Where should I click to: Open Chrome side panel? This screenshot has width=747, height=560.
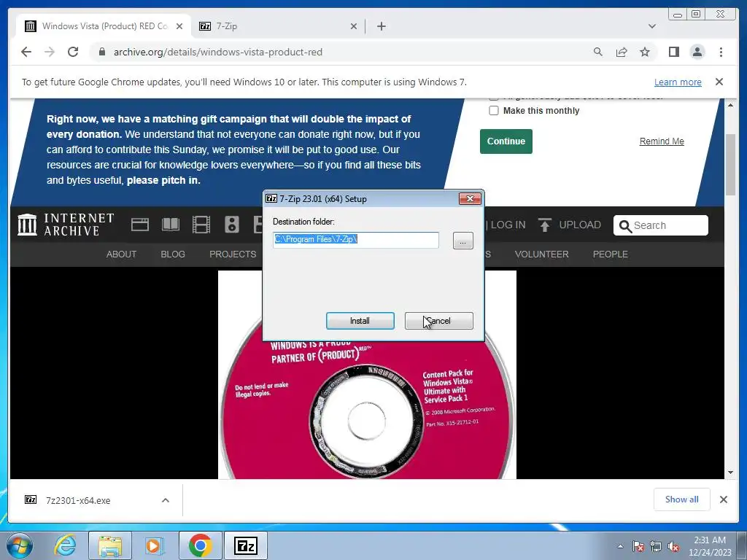tap(673, 52)
